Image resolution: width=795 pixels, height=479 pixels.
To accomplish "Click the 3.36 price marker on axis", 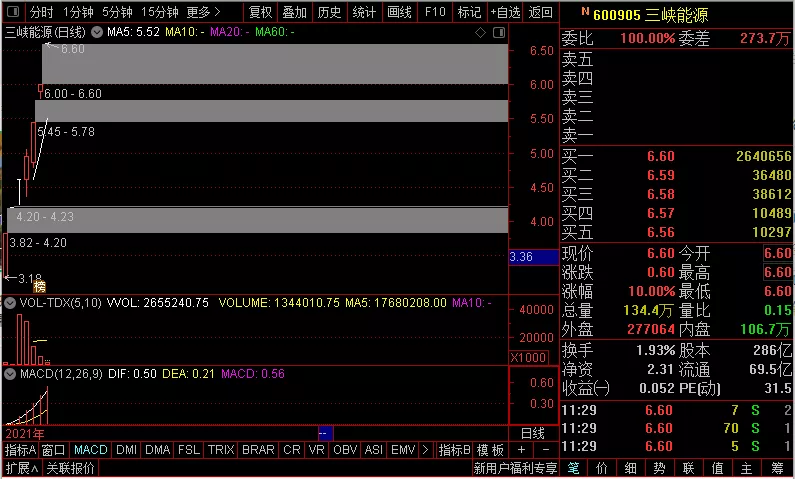I will point(533,257).
